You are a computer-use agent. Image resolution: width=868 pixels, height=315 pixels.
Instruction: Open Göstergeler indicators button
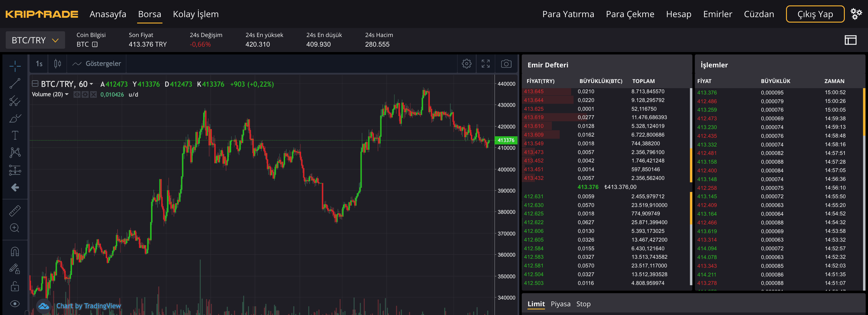point(97,63)
